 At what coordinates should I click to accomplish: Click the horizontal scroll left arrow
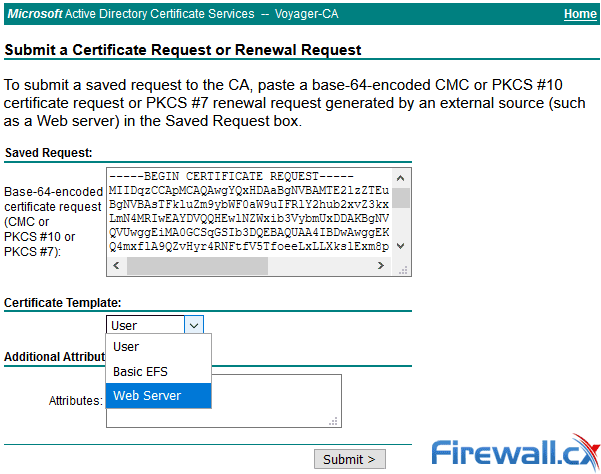tap(117, 266)
